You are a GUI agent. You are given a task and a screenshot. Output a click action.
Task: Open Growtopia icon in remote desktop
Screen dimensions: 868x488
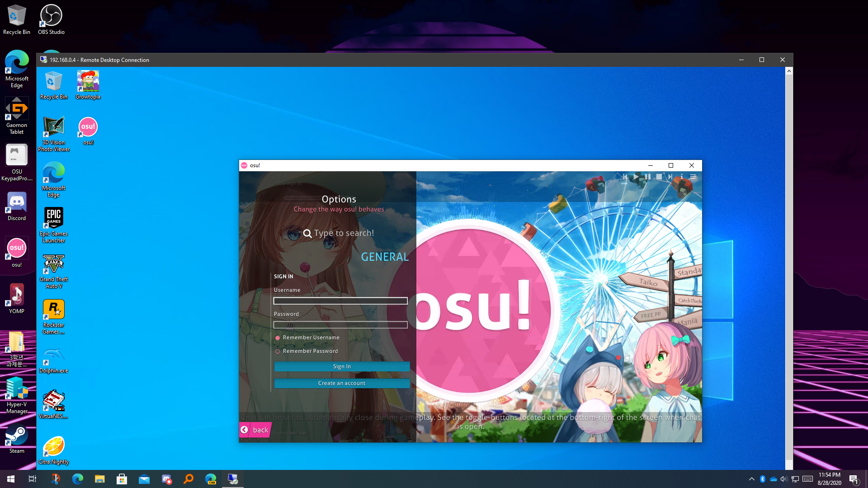click(88, 85)
